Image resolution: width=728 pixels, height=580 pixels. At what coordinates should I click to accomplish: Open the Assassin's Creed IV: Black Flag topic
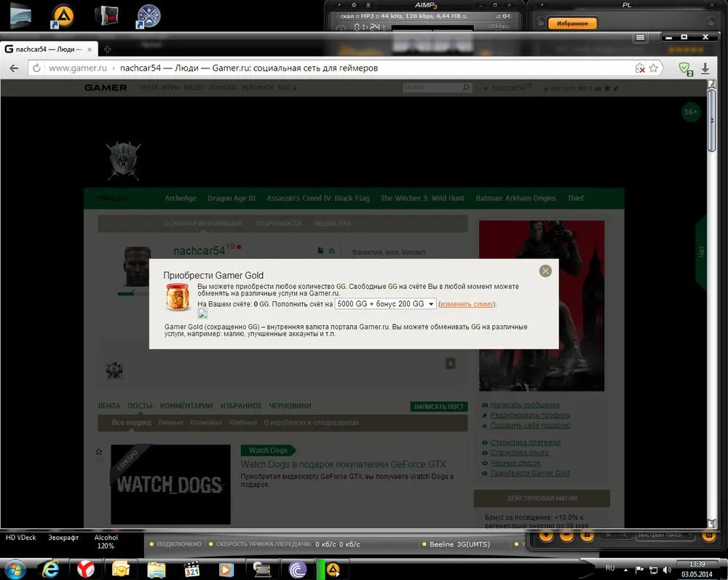[318, 198]
